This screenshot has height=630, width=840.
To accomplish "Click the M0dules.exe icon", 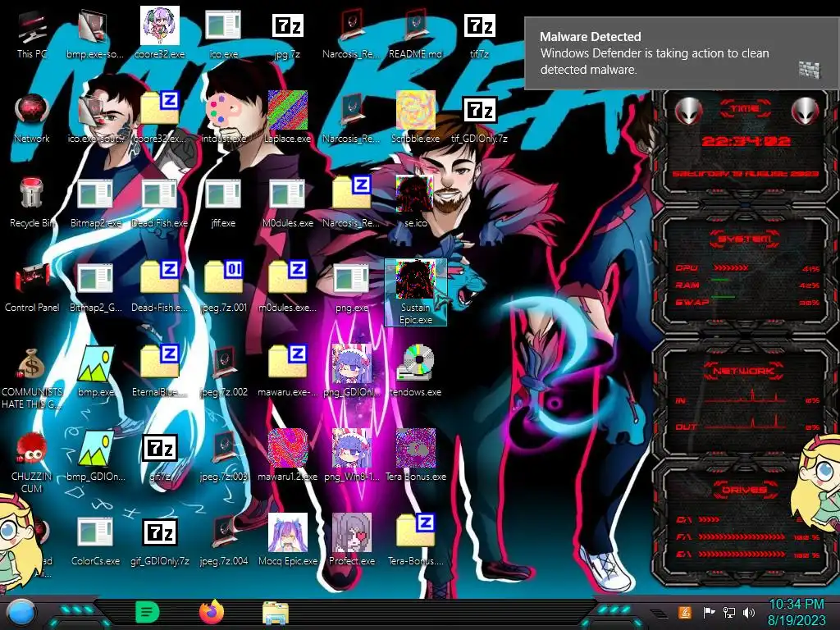I will (288, 202).
